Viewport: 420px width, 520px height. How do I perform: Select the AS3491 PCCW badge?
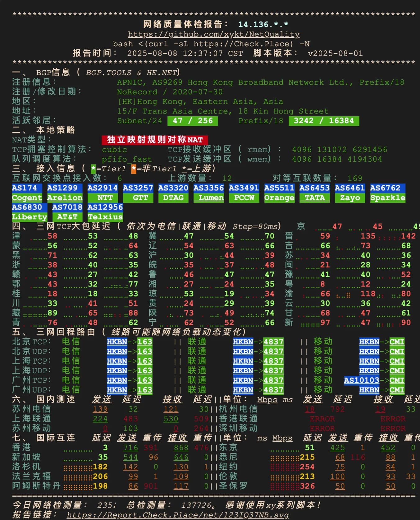pyautogui.click(x=244, y=193)
